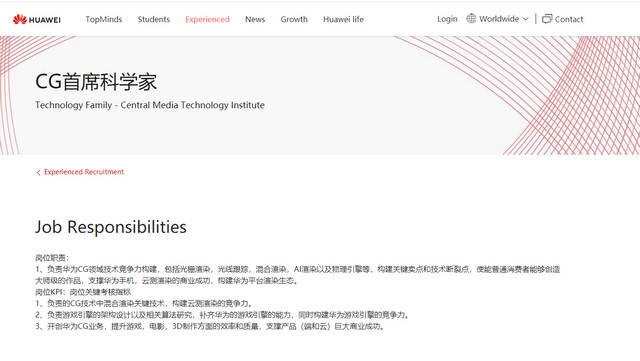The width and height of the screenshot is (640, 361).
Task: Go to the Students section
Action: click(153, 19)
